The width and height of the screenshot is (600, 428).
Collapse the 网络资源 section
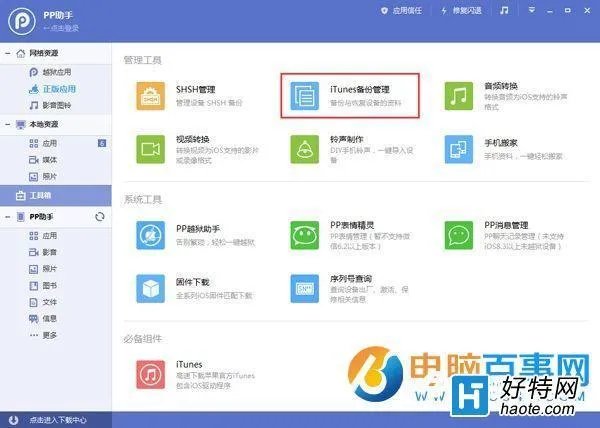(8, 53)
